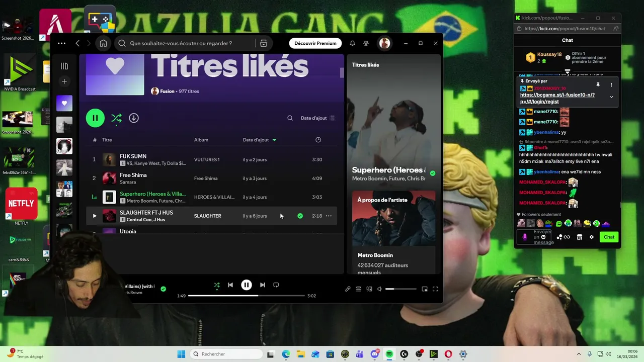Select Free Shima track title
Image resolution: width=644 pixels, height=362 pixels.
coord(133,175)
